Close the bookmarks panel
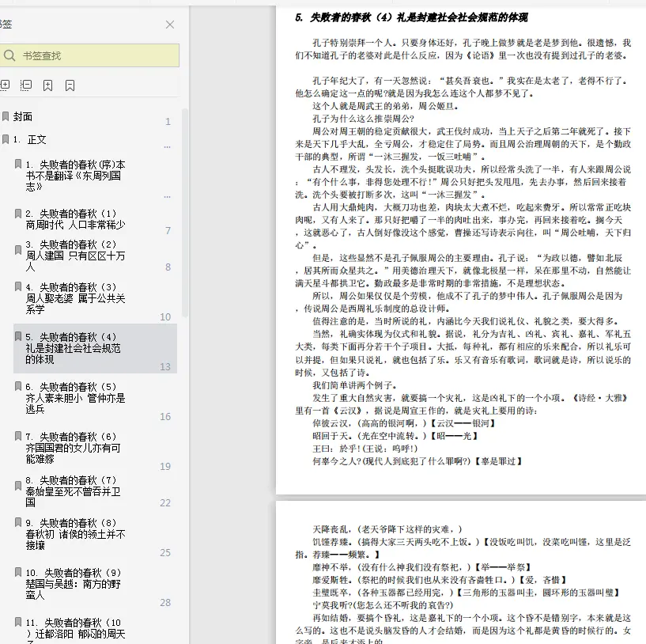646x644 pixels. [170, 25]
